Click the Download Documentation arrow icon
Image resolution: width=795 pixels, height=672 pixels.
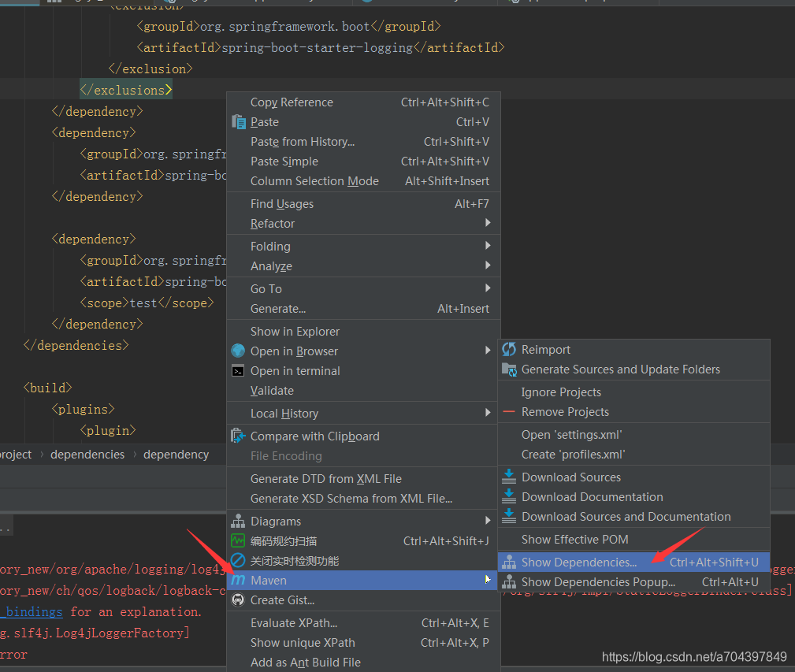click(509, 496)
